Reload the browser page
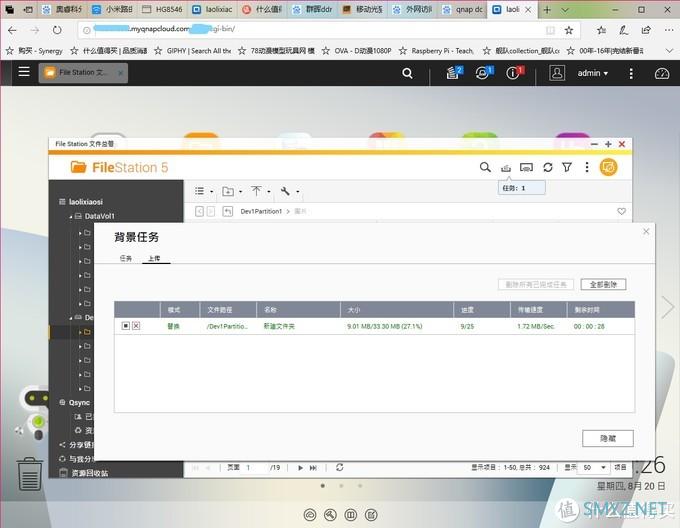Image resolution: width=680 pixels, height=528 pixels. point(57,30)
